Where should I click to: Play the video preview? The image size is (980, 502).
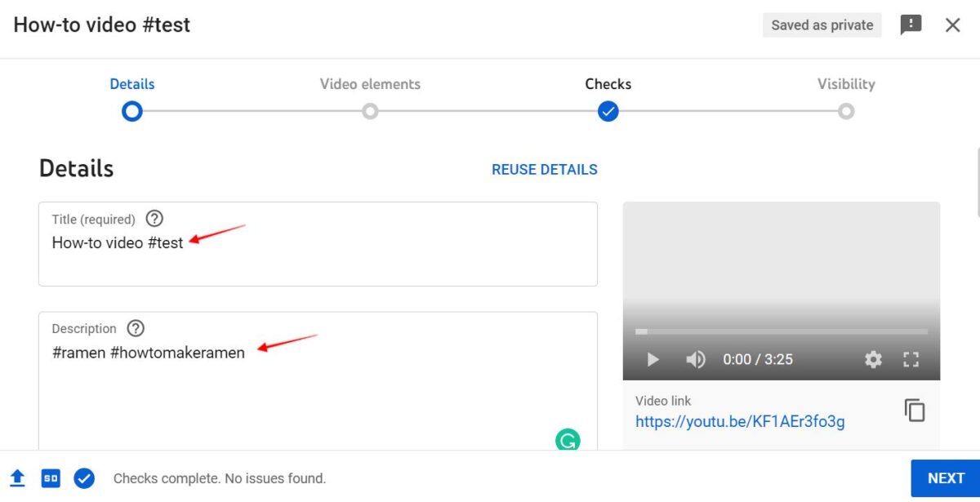[653, 359]
